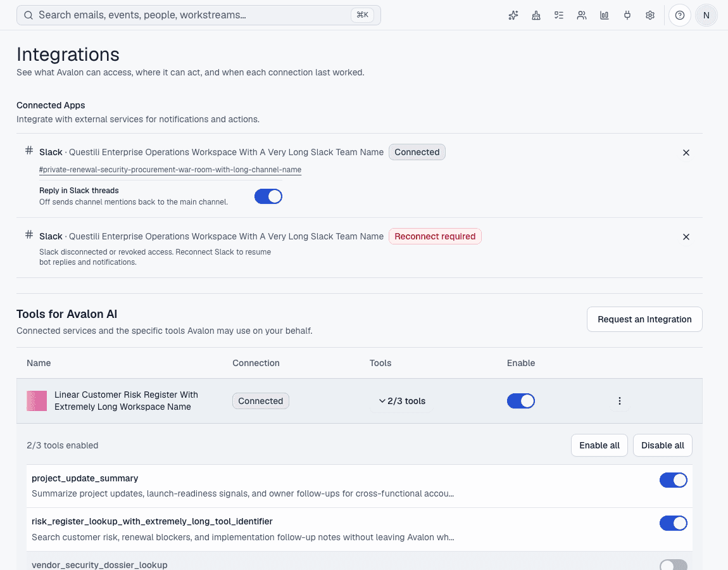Click 'Connected services and the specific tools' description

pos(165,331)
